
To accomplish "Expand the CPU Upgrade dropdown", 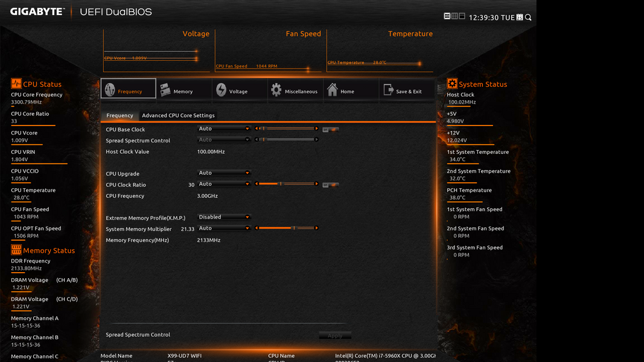I will pyautogui.click(x=224, y=173).
